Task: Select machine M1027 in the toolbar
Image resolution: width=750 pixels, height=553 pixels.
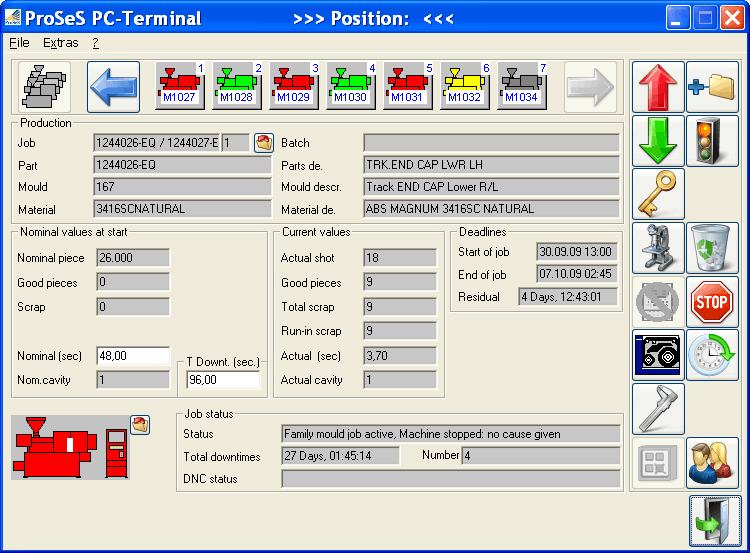Action: (x=180, y=86)
